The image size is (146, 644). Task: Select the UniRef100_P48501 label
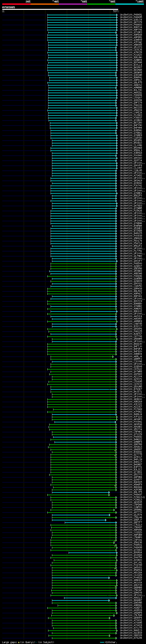(x=131, y=545)
